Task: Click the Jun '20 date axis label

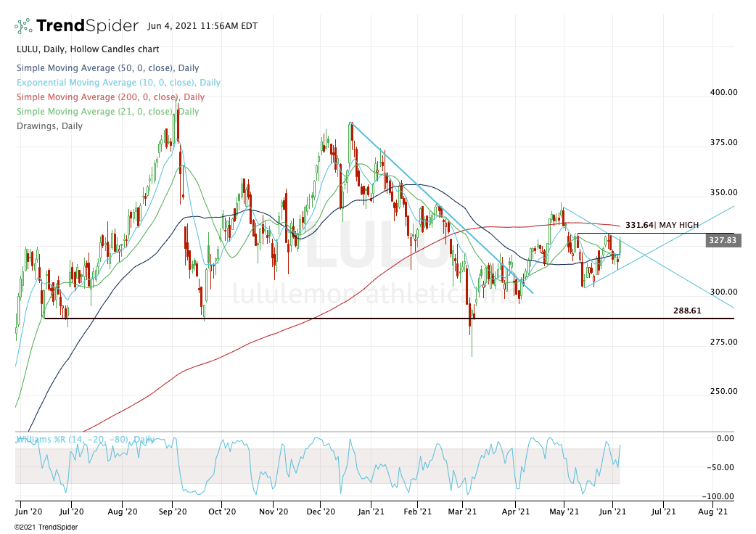Action: point(28,512)
